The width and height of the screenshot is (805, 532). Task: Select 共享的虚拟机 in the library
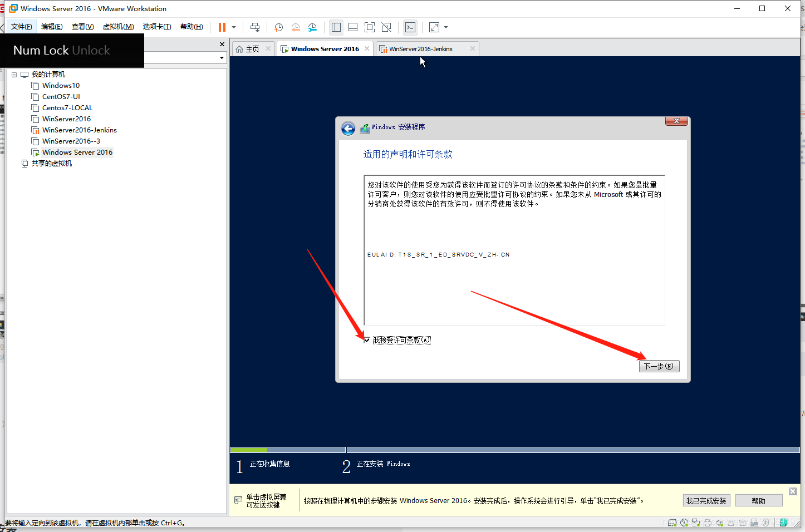pyautogui.click(x=51, y=164)
